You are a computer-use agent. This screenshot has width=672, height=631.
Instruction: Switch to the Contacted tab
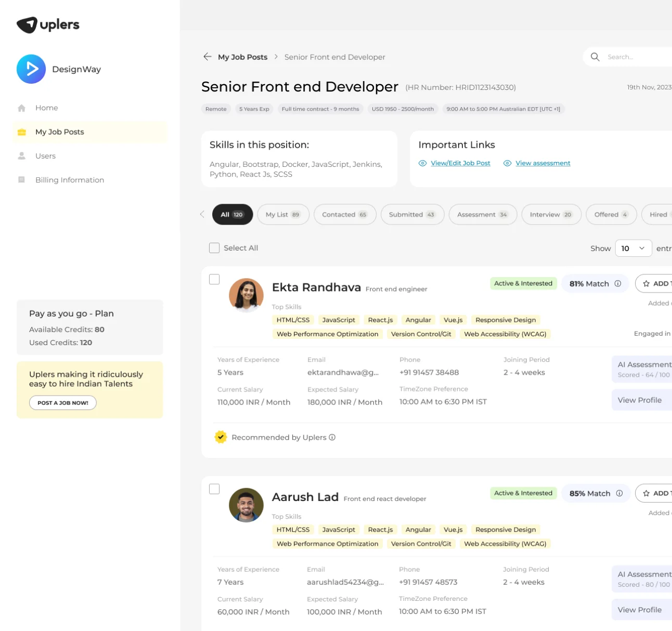click(345, 214)
